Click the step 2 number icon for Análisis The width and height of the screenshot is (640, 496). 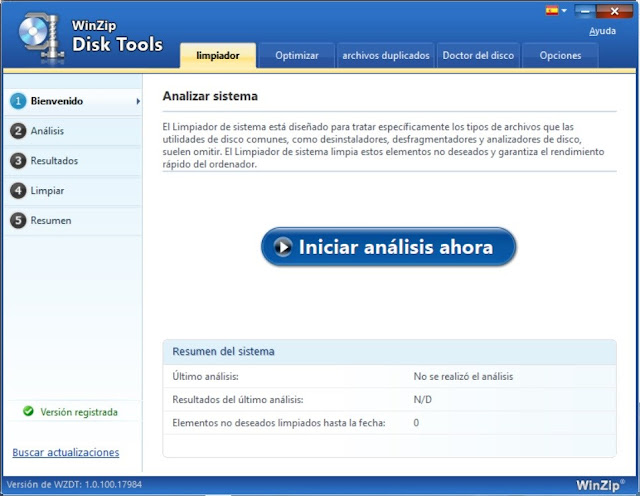[x=18, y=131]
